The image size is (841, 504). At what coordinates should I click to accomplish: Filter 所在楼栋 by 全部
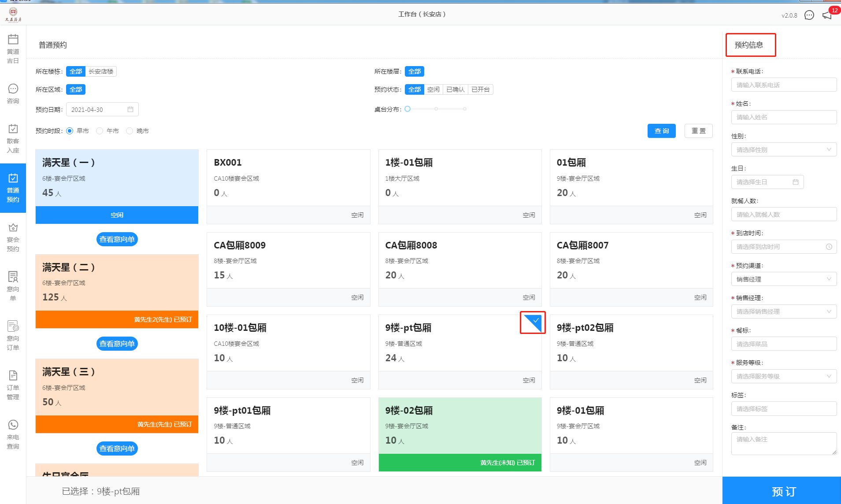pos(76,71)
